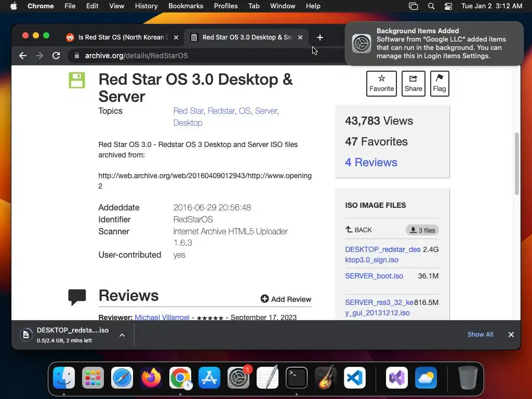Close the Red Star OS 3.0 Desktop tab
Image resolution: width=532 pixels, height=399 pixels.
point(300,37)
